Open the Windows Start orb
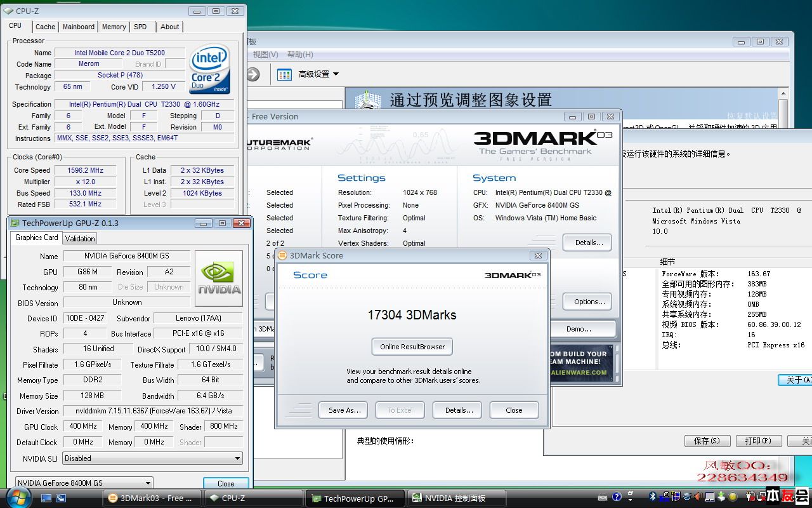 click(x=19, y=497)
